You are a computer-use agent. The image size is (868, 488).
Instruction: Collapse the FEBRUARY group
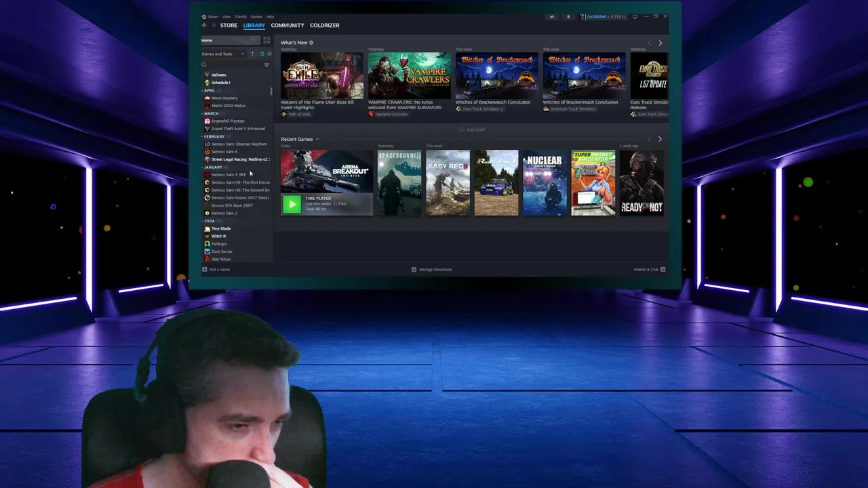coord(214,136)
